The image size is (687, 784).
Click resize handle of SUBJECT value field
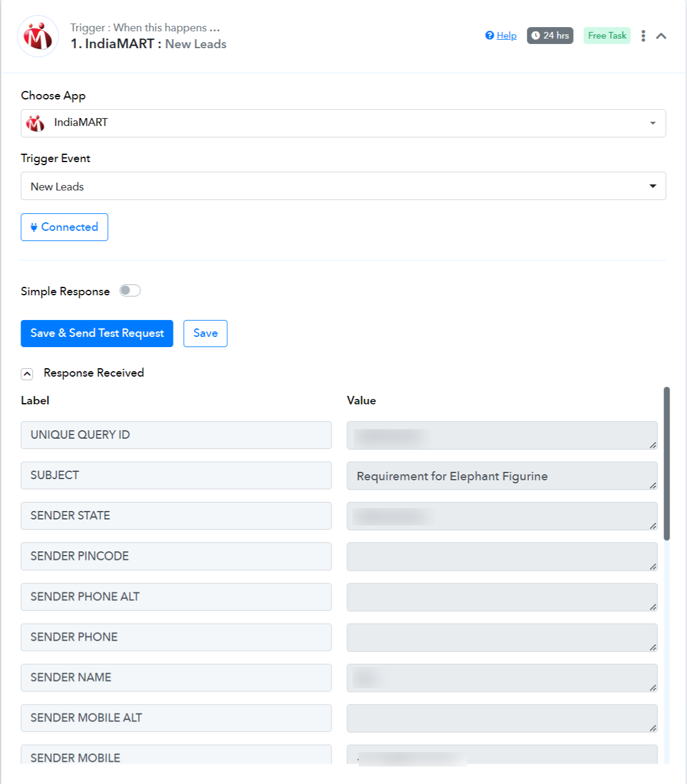point(653,485)
